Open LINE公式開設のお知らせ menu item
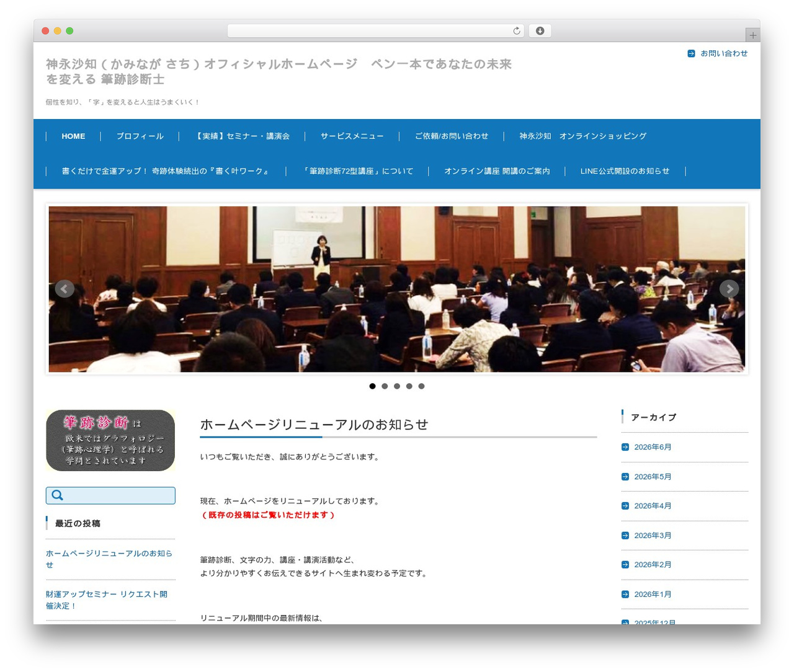 pos(625,171)
